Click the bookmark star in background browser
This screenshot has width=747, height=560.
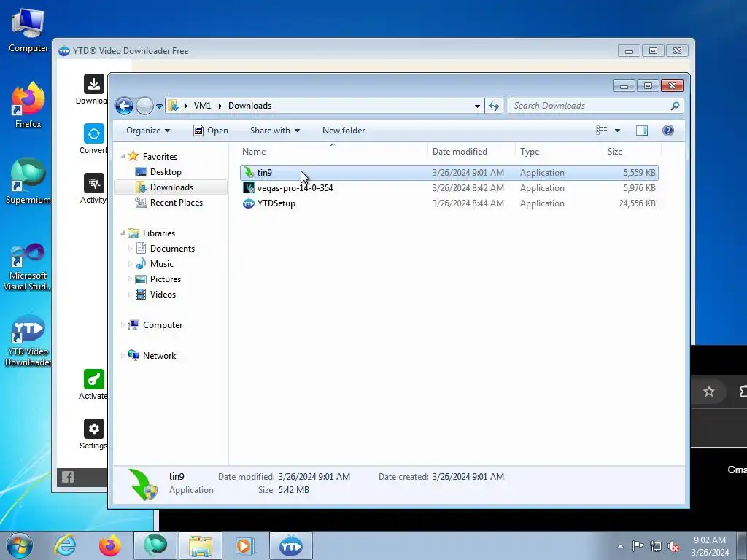point(709,392)
